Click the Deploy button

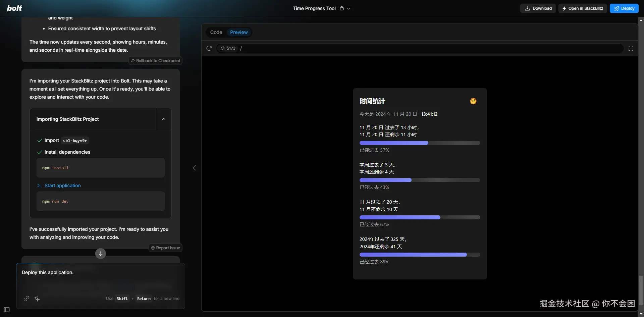click(x=624, y=8)
